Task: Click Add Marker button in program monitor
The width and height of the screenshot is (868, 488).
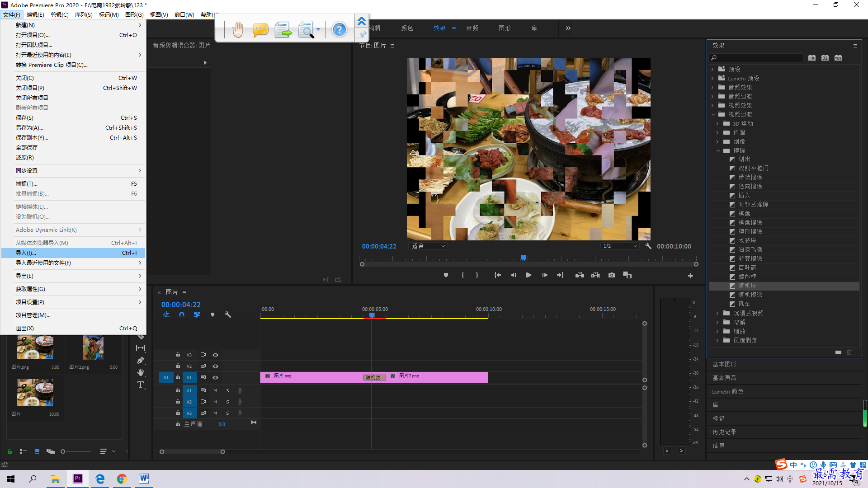Action: (x=446, y=275)
